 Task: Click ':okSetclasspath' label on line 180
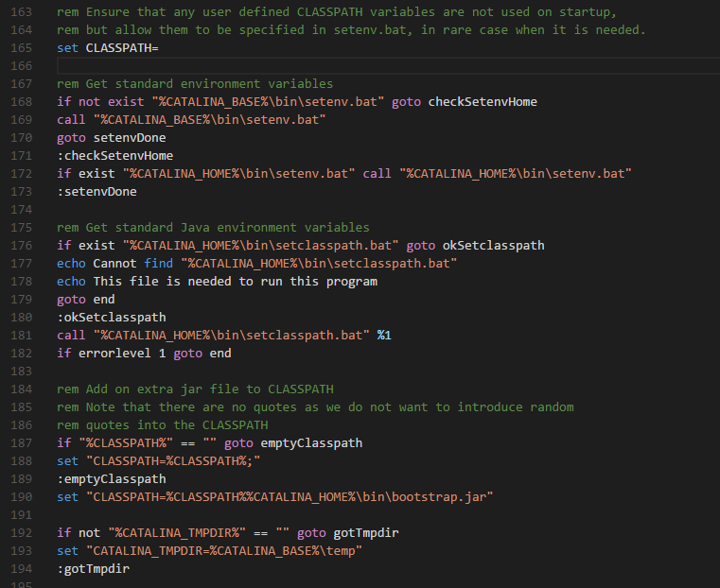[x=112, y=318]
